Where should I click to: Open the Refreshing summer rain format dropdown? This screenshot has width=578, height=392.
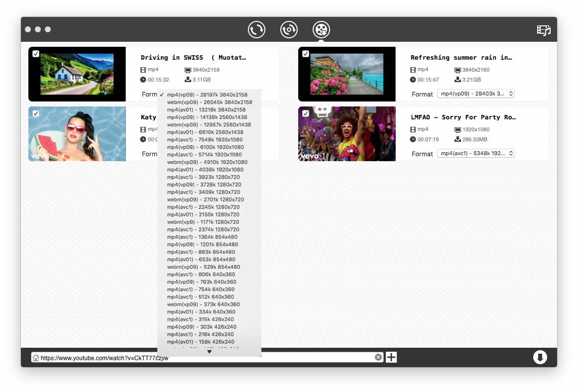click(x=475, y=94)
